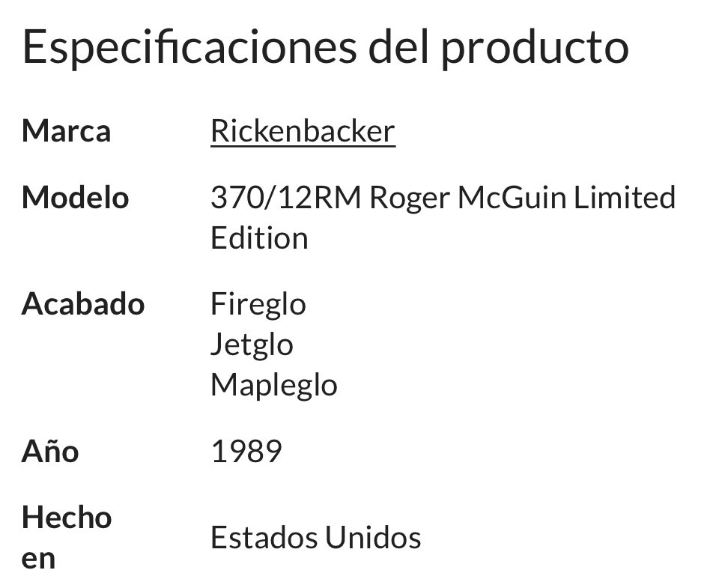Click the word 'en' below 'Hecho'
This screenshot has width=719, height=588.
click(39, 558)
